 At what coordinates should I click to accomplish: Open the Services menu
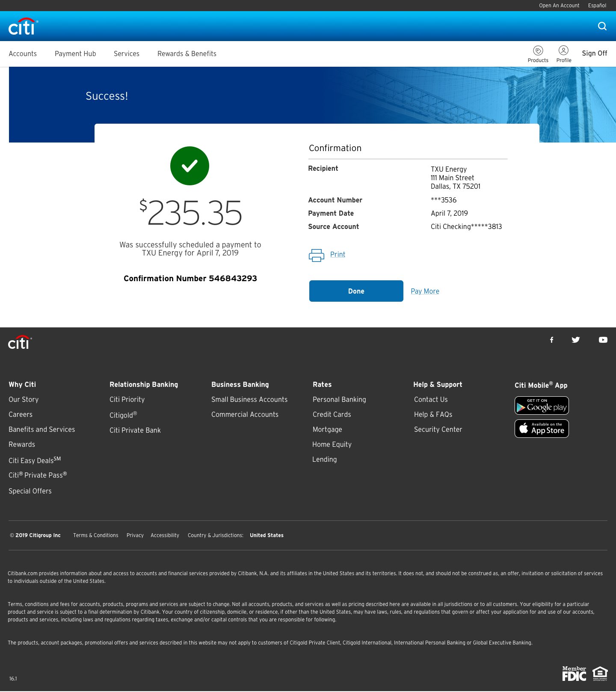[127, 54]
